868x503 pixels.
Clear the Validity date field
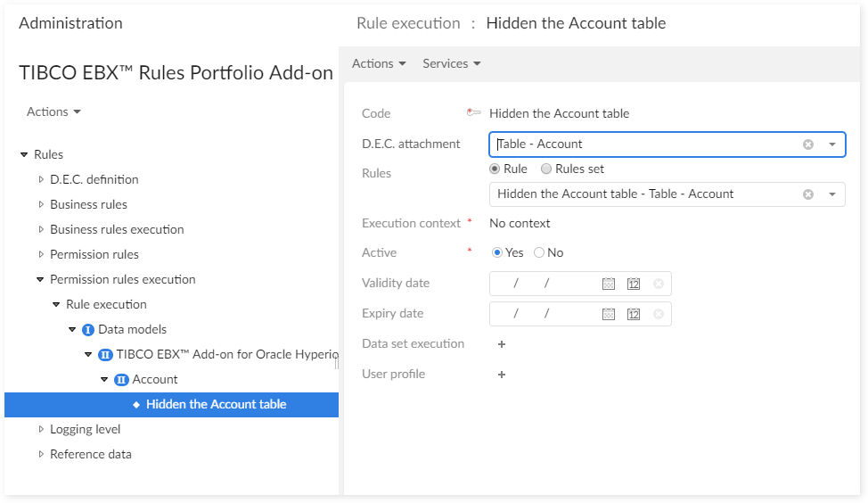[x=659, y=284]
